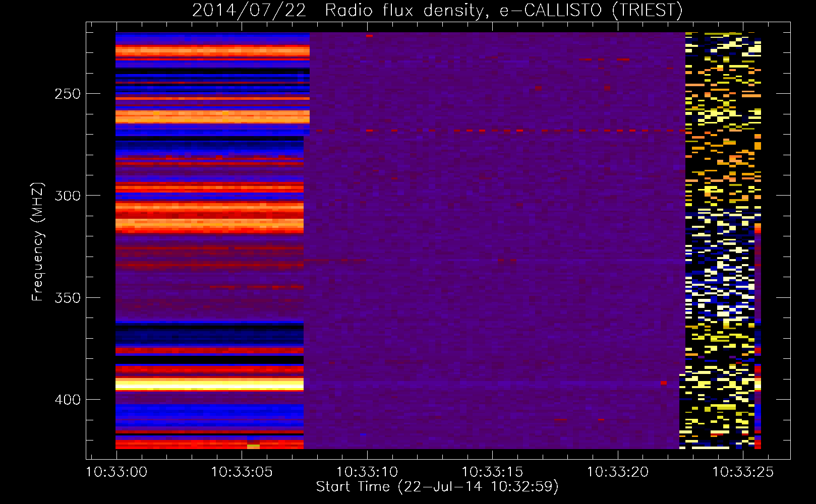Viewport: 816px width, 504px height.
Task: Select the 'e-CALLISTO (TRIEST)' title text
Action: 591,11
